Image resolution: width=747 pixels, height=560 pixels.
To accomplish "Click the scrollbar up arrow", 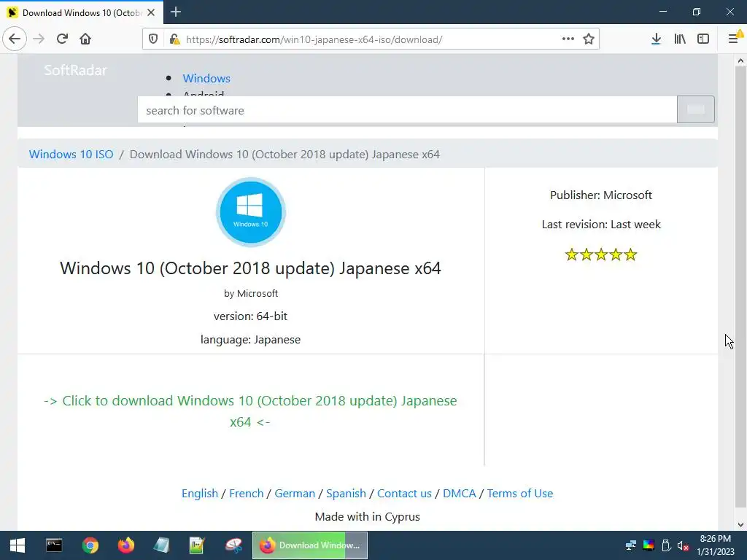I will [x=740, y=61].
